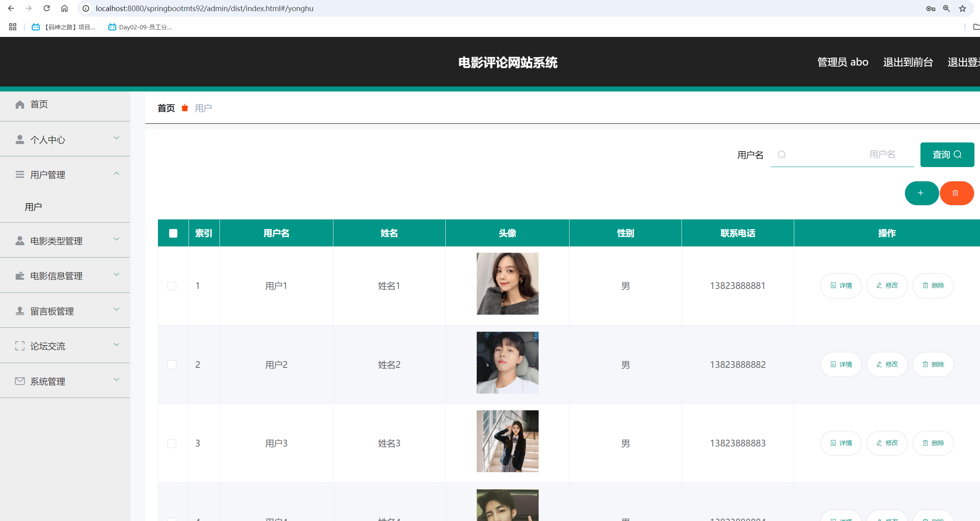Check the checkbox for 用户3 row
Screen dimensions: 980x521
pyautogui.click(x=172, y=443)
